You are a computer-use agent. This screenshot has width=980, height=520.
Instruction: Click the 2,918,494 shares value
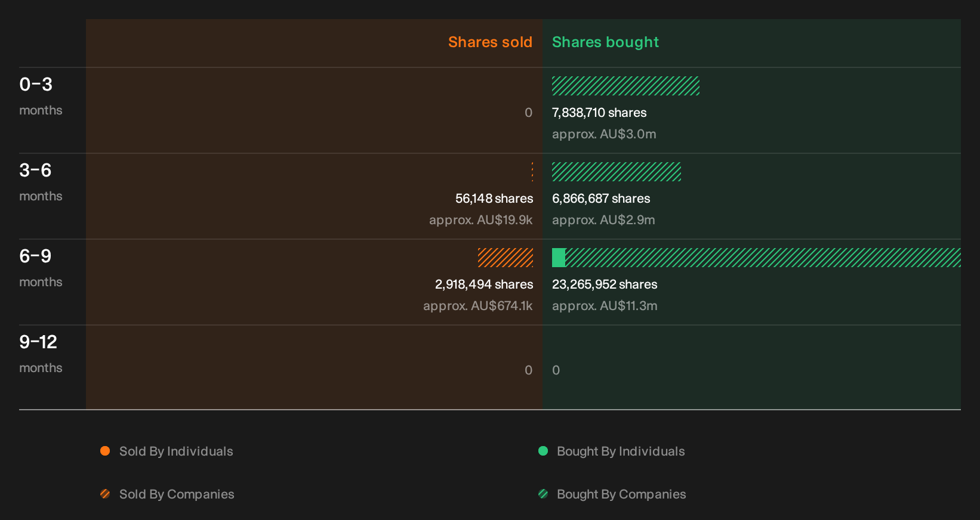click(484, 284)
